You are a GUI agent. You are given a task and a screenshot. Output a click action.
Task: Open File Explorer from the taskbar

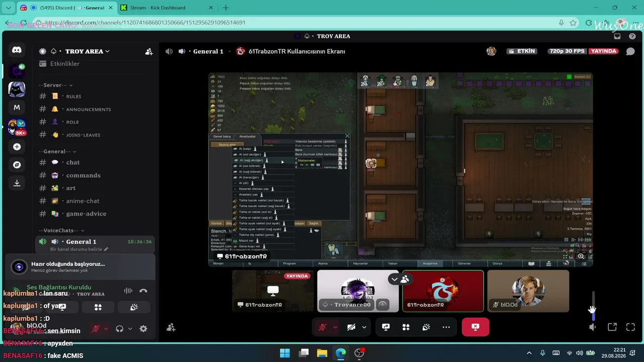click(x=322, y=353)
